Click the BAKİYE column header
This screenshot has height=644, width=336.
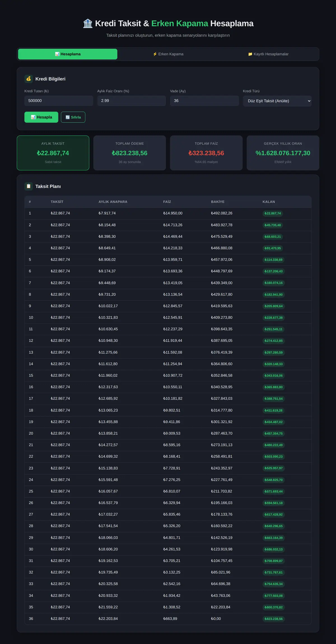pyautogui.click(x=218, y=202)
